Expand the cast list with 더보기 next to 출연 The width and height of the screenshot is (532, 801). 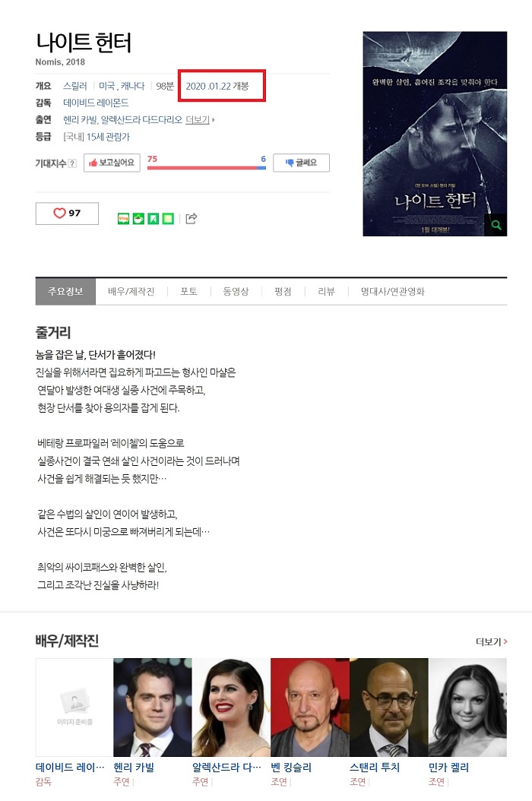[200, 120]
